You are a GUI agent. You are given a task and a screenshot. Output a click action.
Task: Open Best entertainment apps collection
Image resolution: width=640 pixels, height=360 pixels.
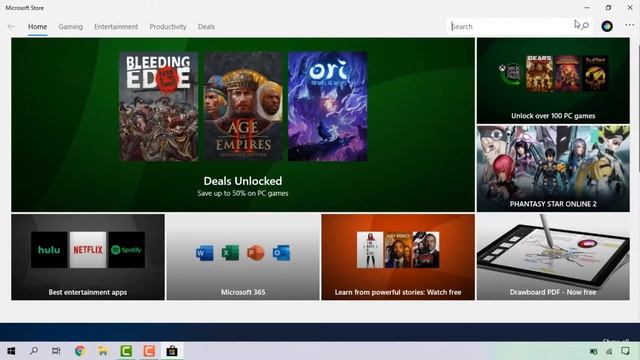[x=88, y=257]
